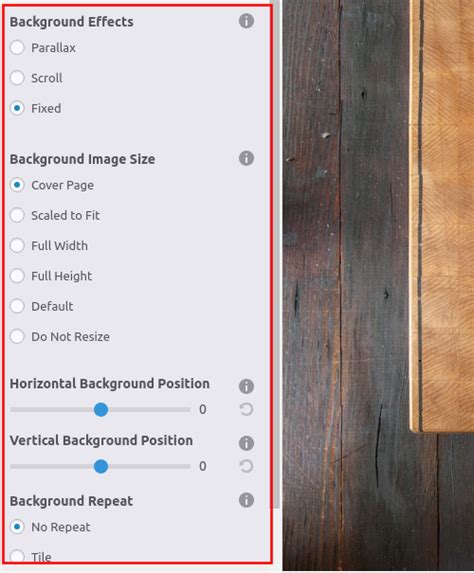The width and height of the screenshot is (474, 573).
Task: Open info icon for Background Image Size
Action: (246, 158)
